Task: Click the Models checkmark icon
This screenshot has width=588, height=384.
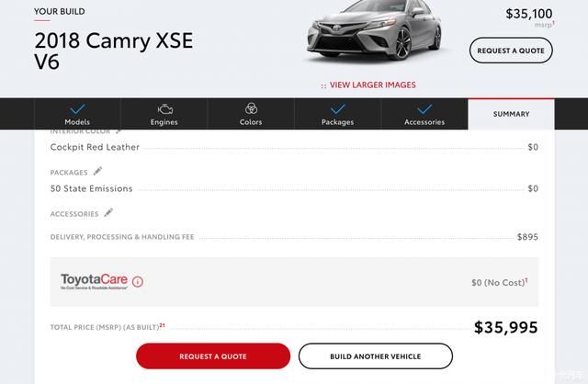Action: click(77, 109)
